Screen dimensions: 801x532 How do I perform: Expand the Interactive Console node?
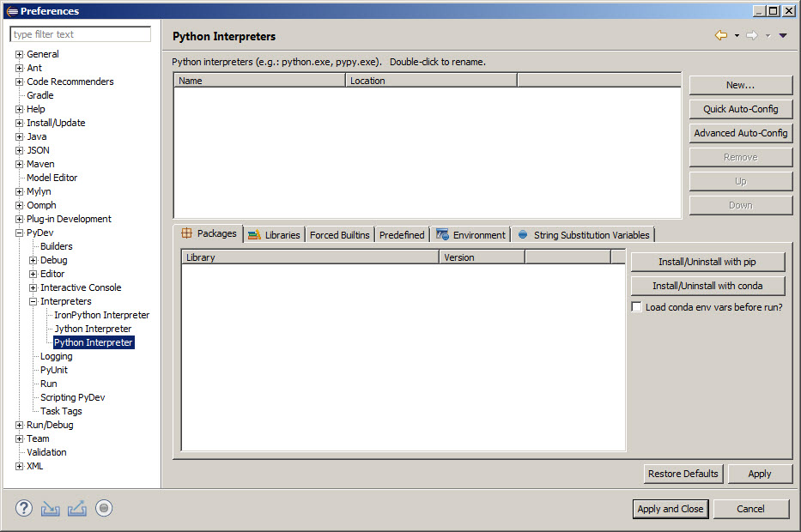pyautogui.click(x=33, y=287)
